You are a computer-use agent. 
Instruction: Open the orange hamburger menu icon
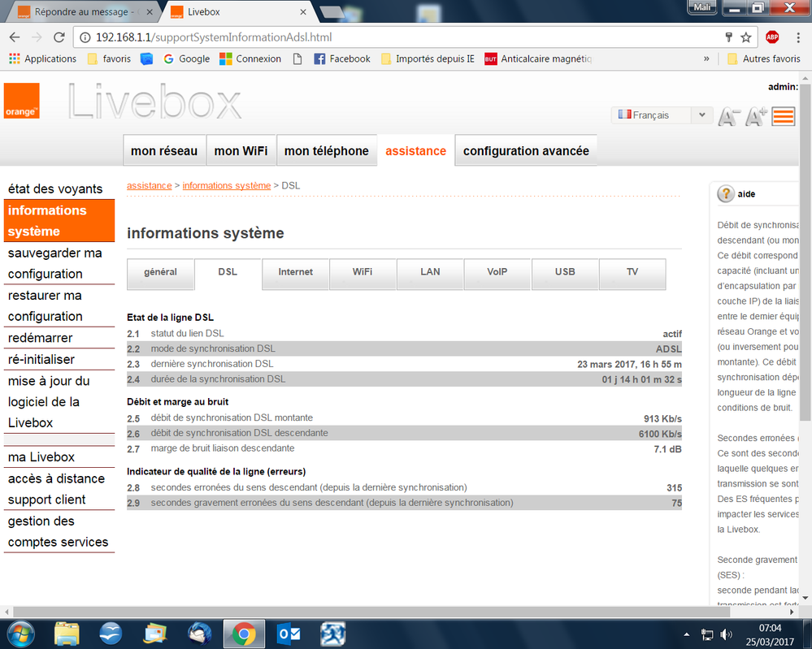(783, 116)
